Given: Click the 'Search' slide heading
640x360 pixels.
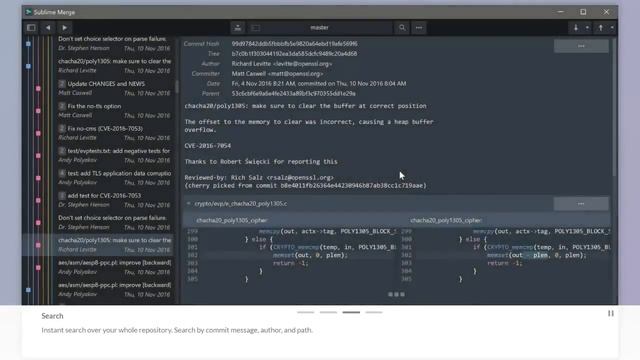Looking at the screenshot, I should pos(52,316).
